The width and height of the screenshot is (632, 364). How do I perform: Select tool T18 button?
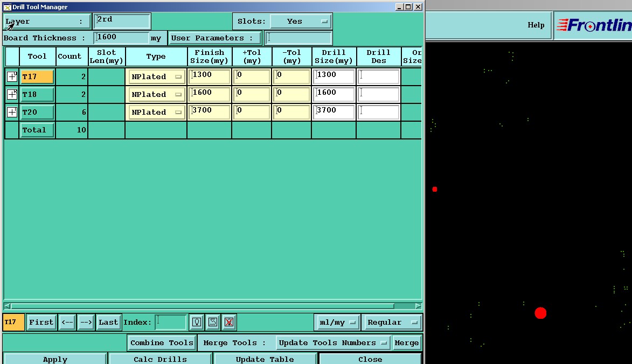(37, 94)
